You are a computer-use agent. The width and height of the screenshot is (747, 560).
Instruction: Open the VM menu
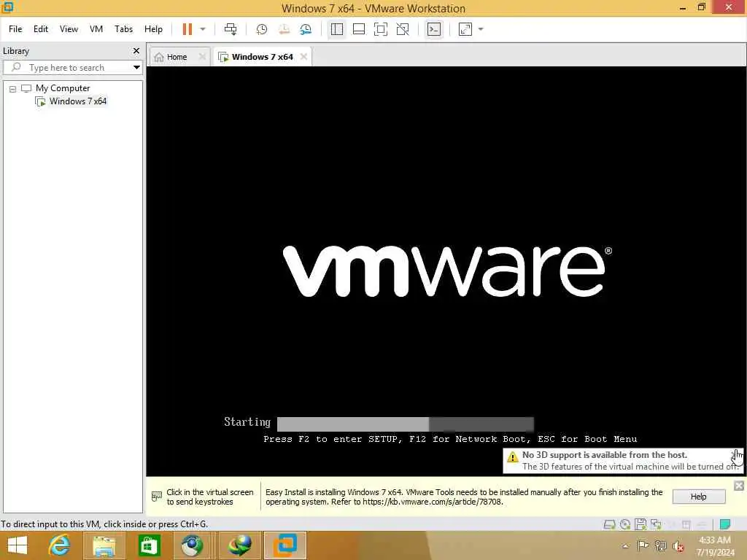click(96, 29)
